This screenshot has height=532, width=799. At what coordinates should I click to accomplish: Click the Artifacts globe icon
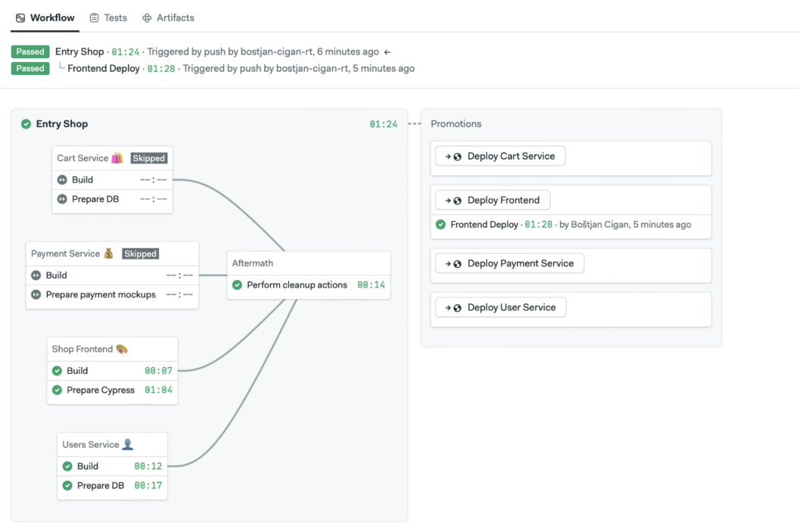point(146,17)
